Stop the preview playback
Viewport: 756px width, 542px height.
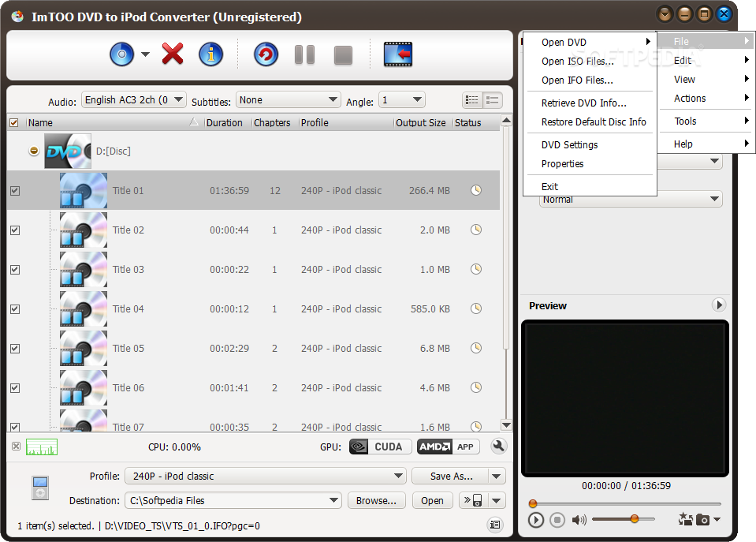tap(557, 520)
